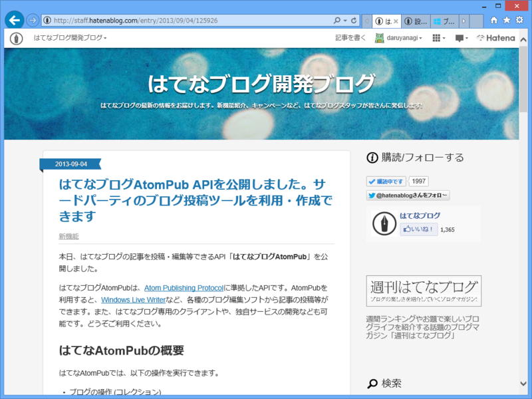Screen dimensions: 532x399
Task: Click the info icon beside 購読/フォローする
Action: click(372, 158)
